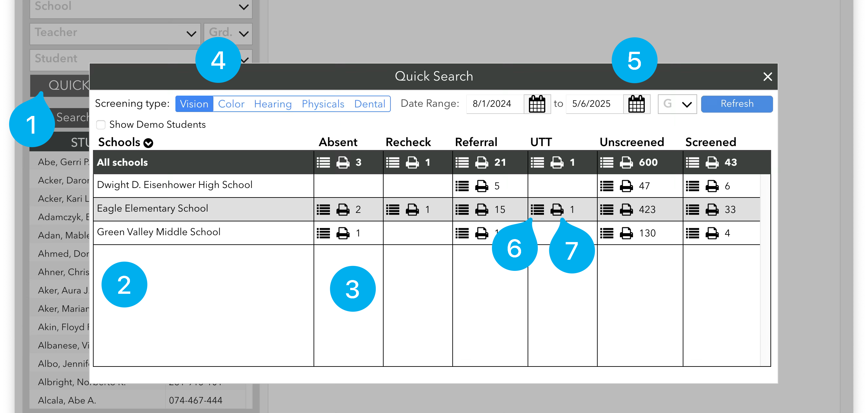This screenshot has width=868, height=413.
Task: Expand the Schools sort chevron
Action: pyautogui.click(x=148, y=143)
